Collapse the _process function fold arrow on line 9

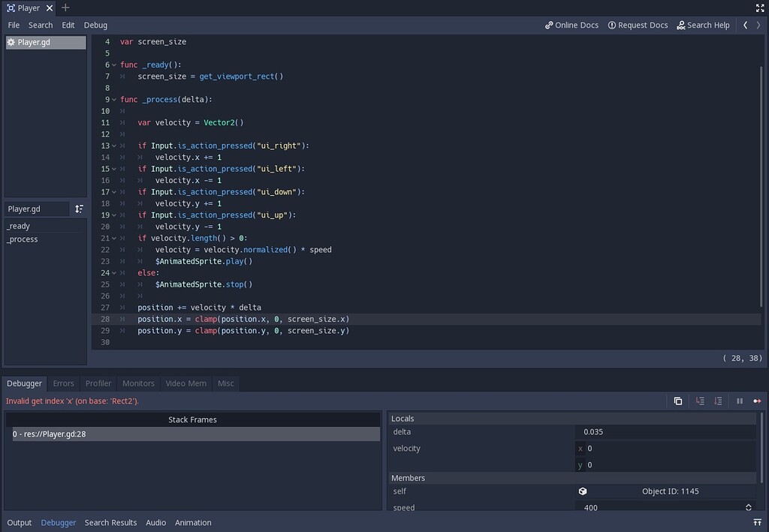(x=113, y=100)
